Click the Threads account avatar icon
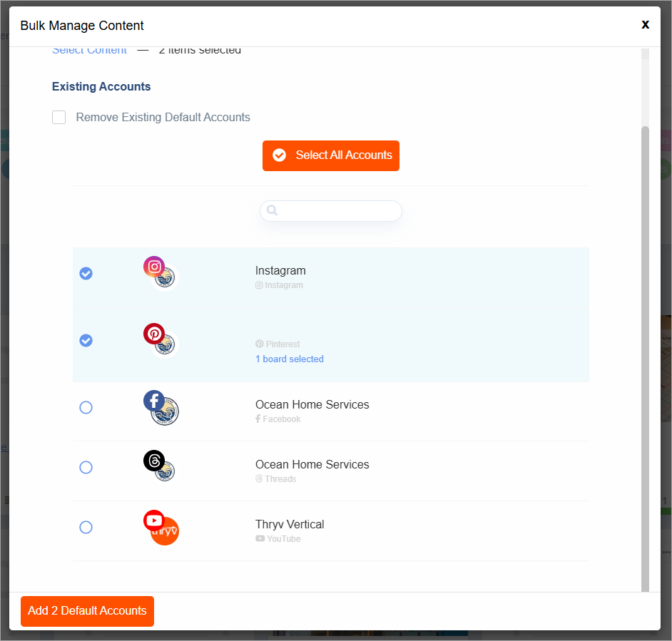The height and width of the screenshot is (641, 672). coord(161,467)
